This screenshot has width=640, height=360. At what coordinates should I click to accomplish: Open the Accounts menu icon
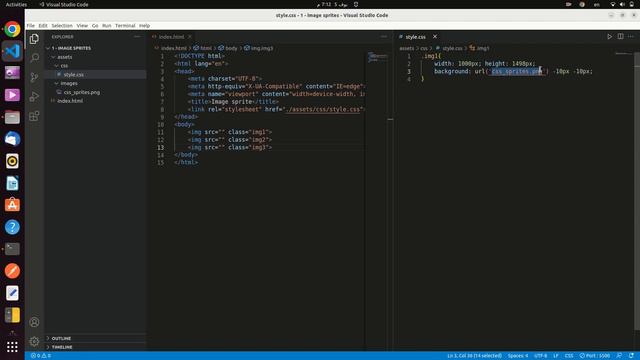pyautogui.click(x=34, y=322)
